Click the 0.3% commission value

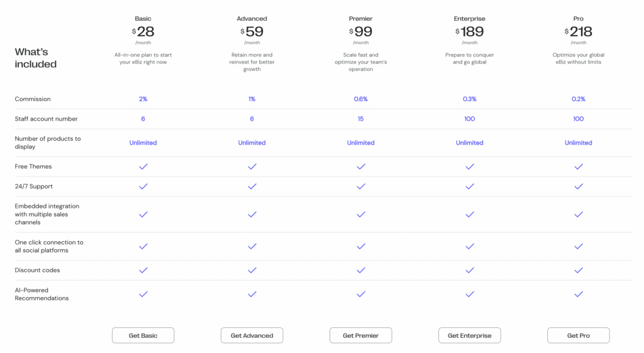pyautogui.click(x=469, y=99)
